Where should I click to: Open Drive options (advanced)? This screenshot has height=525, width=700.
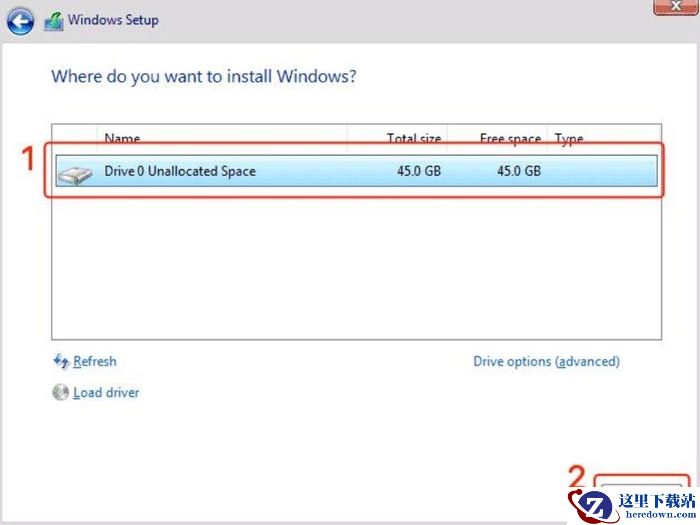tap(546, 361)
